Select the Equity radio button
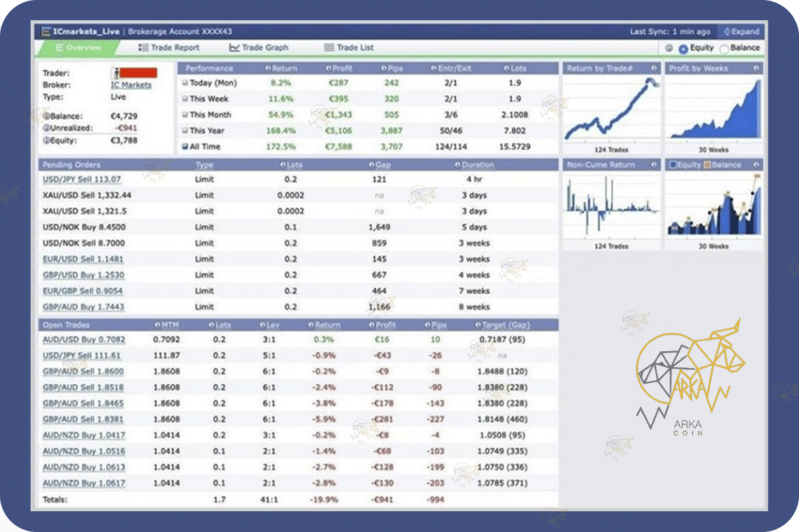Screen dimensions: 799x532 coord(683,49)
